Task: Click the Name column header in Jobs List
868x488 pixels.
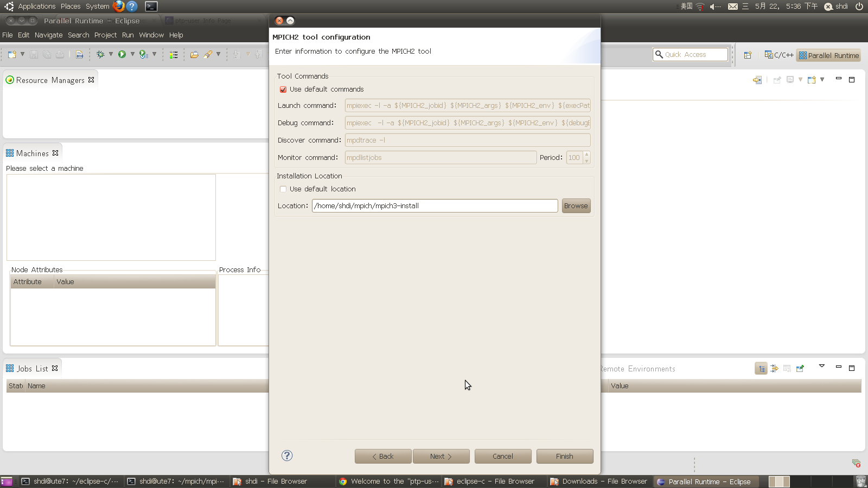Action: pyautogui.click(x=146, y=386)
